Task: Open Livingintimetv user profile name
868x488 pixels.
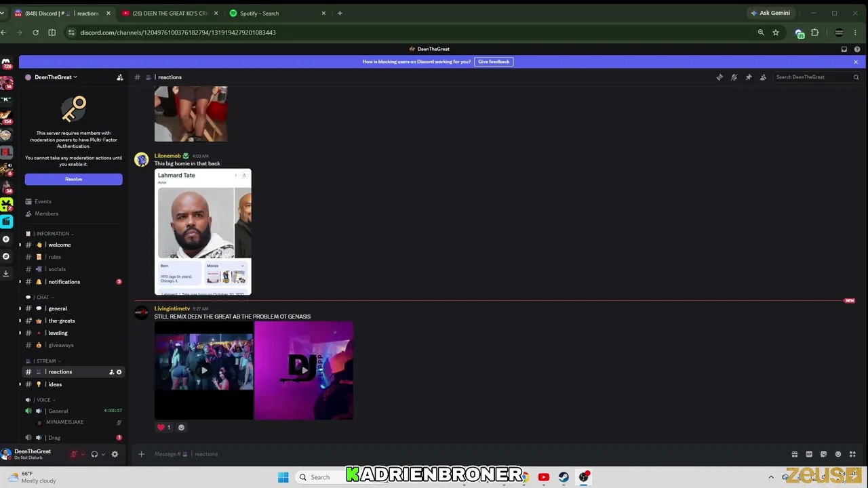Action: pyautogui.click(x=172, y=309)
